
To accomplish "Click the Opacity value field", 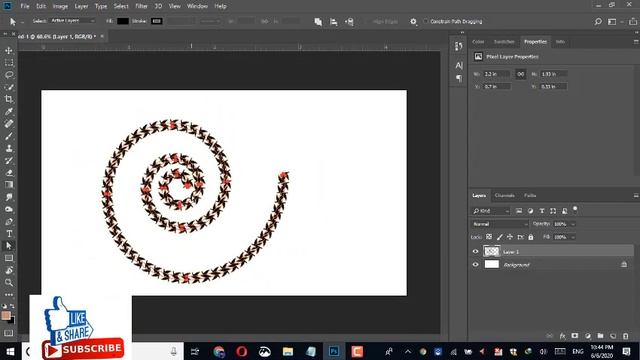I will pos(561,224).
